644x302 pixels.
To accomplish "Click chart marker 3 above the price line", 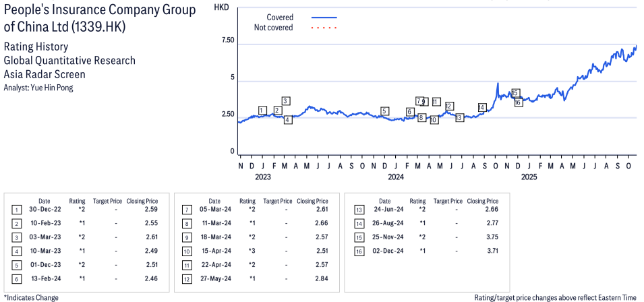I will [286, 101].
